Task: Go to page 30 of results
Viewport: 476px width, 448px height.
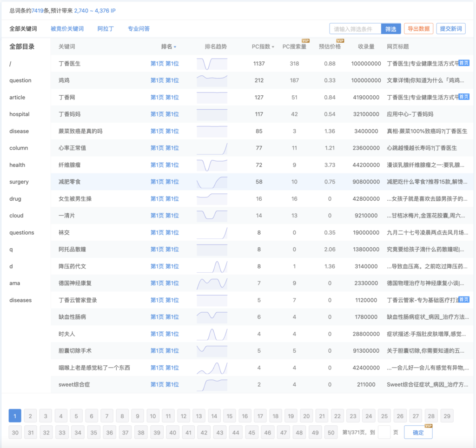Action: [x=15, y=433]
